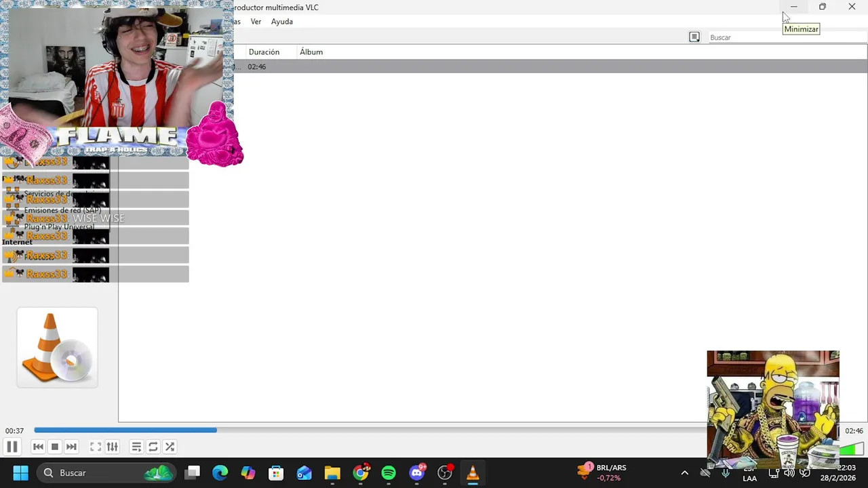Image resolution: width=868 pixels, height=488 pixels.
Task: Click total time 02:46 label
Action: tap(854, 431)
